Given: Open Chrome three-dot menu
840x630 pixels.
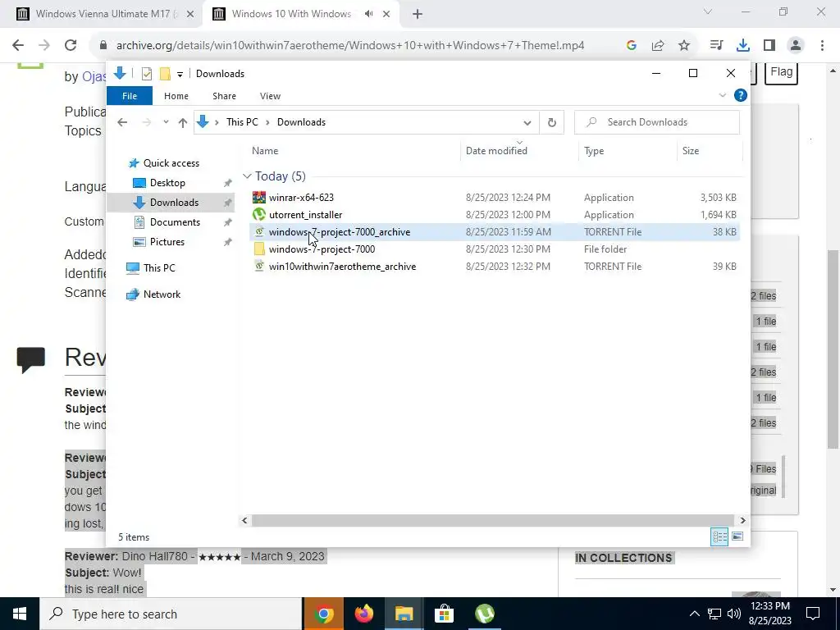Looking at the screenshot, I should point(822,46).
